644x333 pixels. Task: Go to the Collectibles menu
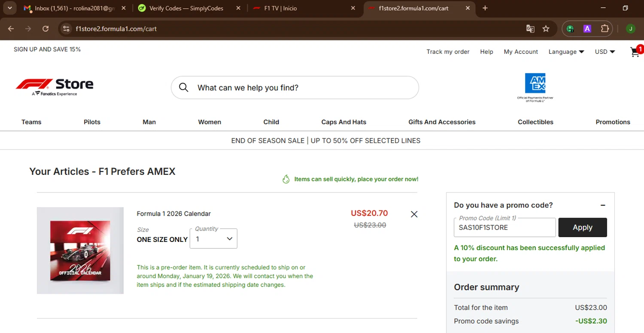(x=535, y=122)
